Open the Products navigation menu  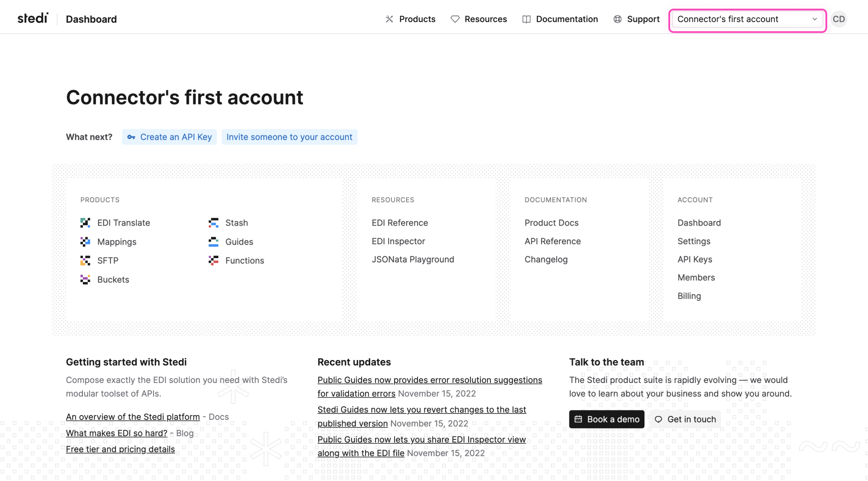pos(410,19)
